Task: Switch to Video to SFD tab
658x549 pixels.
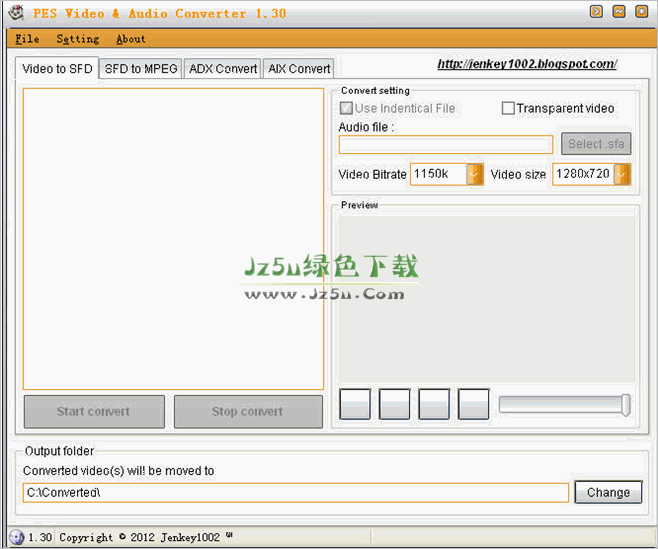Action: pos(57,68)
